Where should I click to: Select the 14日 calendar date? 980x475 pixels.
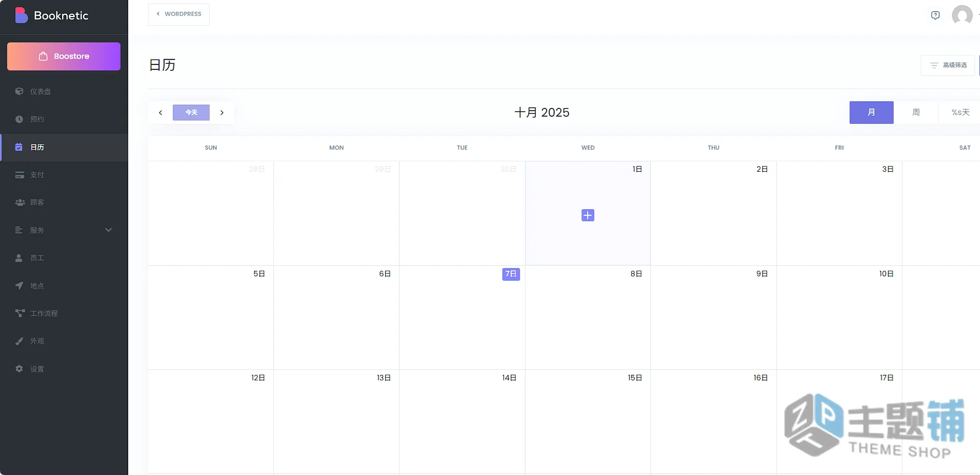click(x=509, y=378)
